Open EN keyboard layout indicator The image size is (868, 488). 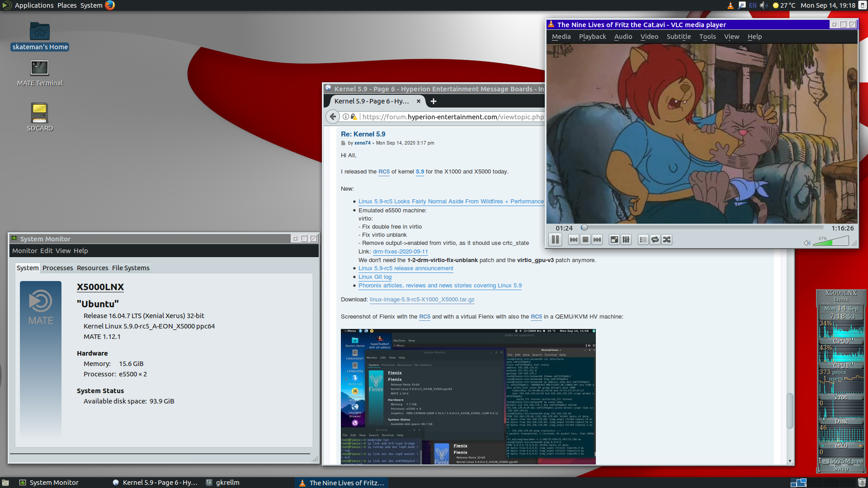pyautogui.click(x=753, y=5)
